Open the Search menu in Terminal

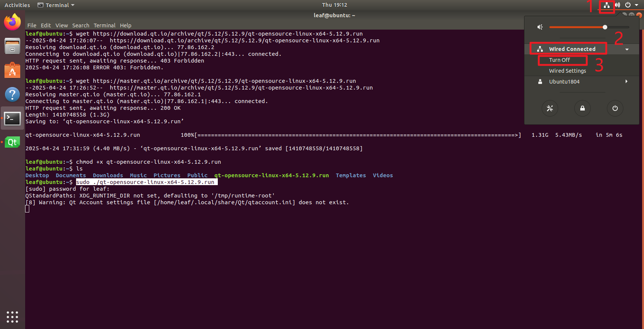81,25
